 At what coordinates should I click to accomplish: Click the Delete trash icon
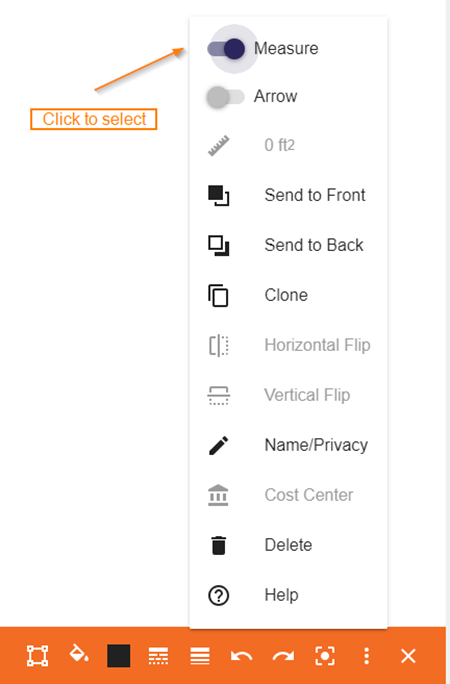218,545
